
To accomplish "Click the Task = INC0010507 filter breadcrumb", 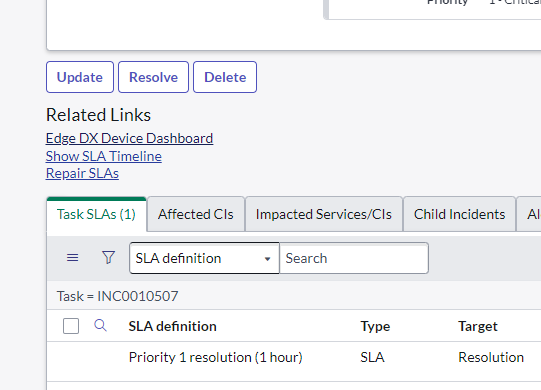I will [117, 296].
